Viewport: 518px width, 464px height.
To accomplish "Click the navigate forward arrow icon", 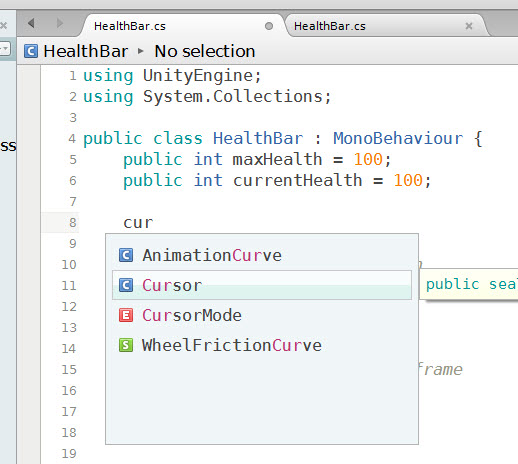I will pyautogui.click(x=60, y=23).
